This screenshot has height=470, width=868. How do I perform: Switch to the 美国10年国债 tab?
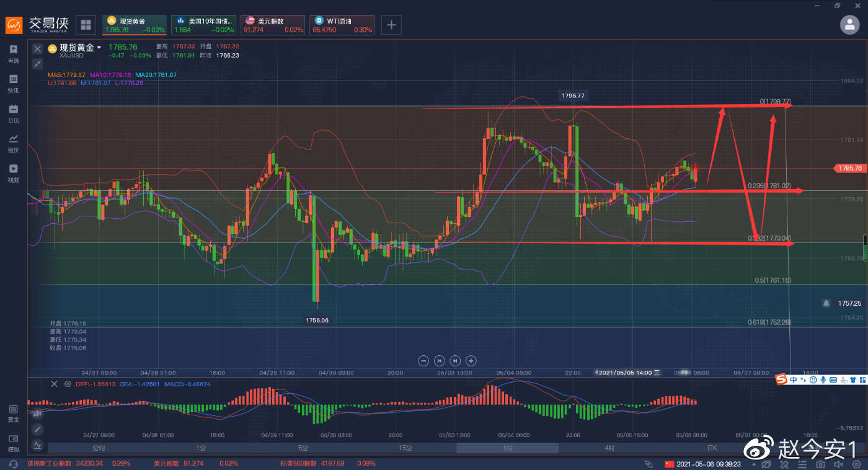coord(203,25)
